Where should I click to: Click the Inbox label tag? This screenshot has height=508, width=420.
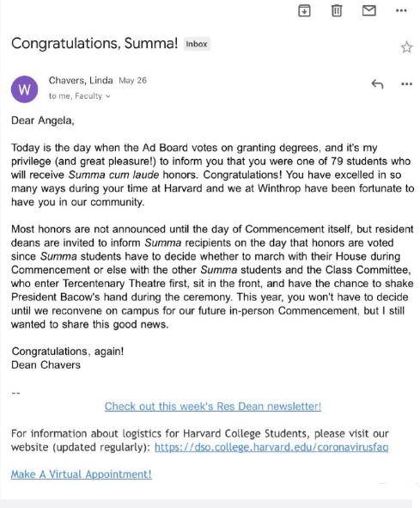[x=197, y=44]
